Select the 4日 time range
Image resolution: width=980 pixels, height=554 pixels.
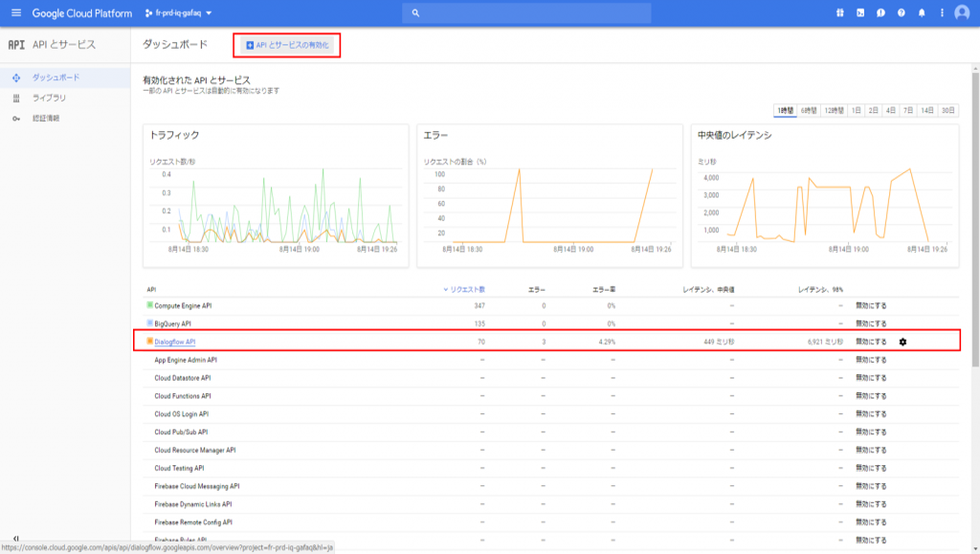[891, 111]
